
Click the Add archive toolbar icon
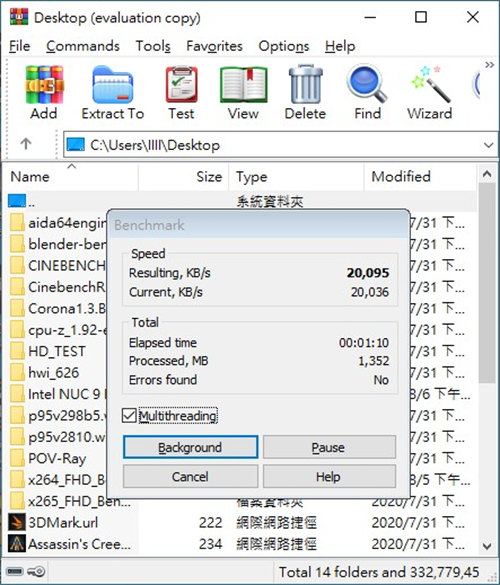pyautogui.click(x=44, y=85)
